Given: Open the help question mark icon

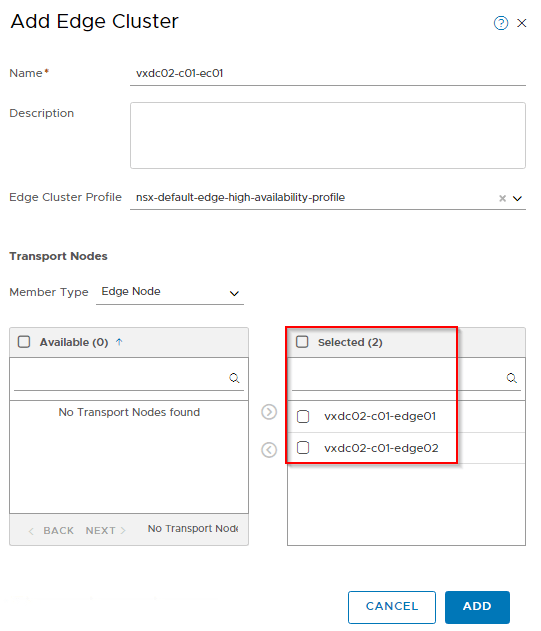Looking at the screenshot, I should point(501,23).
